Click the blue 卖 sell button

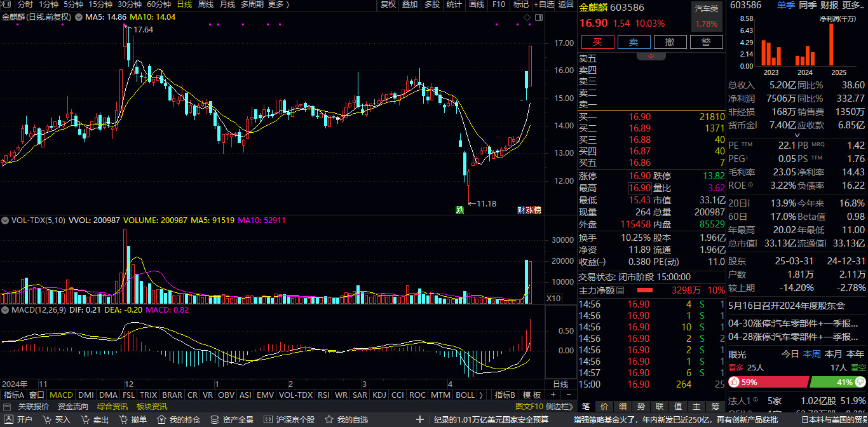[634, 42]
